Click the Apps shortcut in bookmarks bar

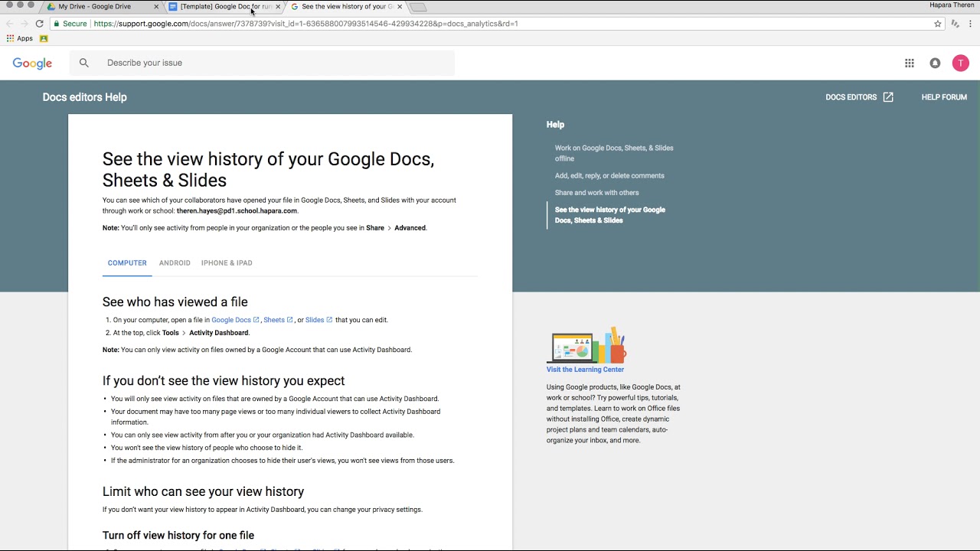coord(20,38)
